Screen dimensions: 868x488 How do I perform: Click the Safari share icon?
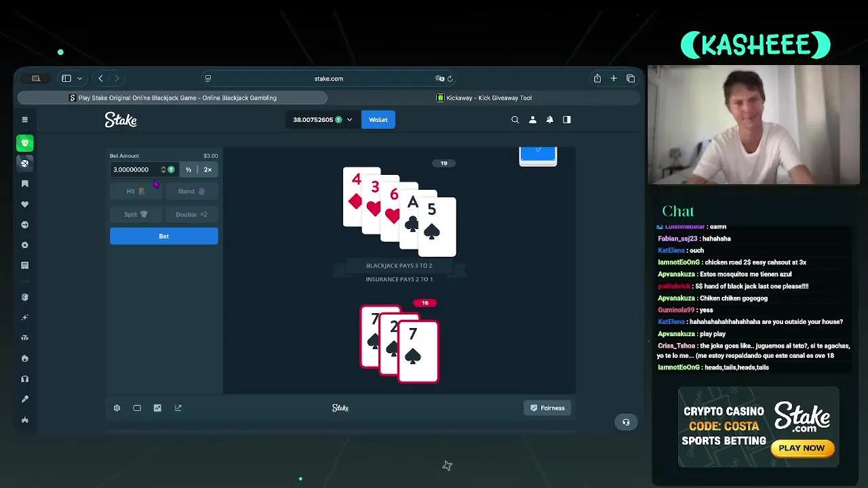tap(597, 79)
